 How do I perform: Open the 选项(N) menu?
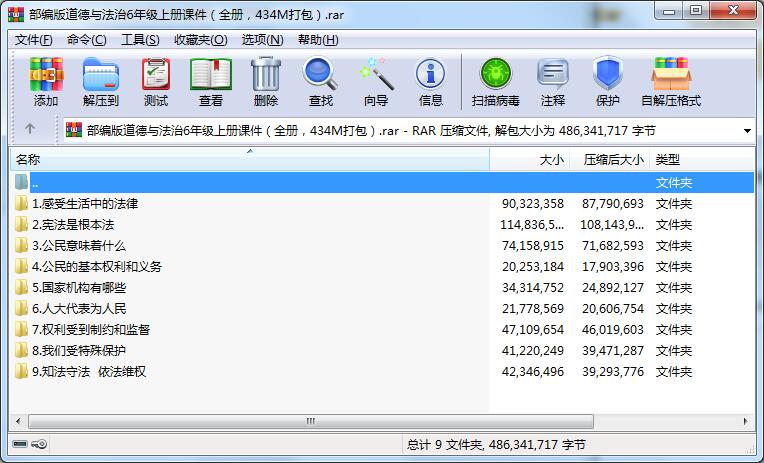263,40
